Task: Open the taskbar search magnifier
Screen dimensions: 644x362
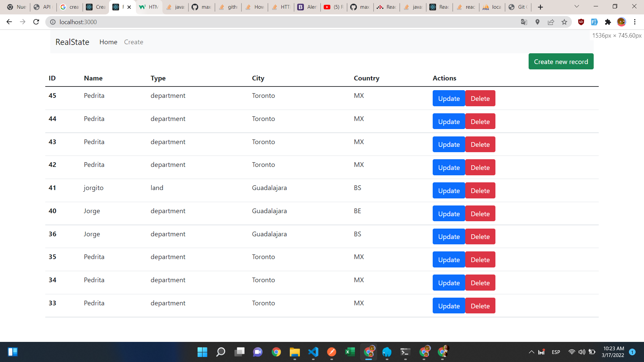Action: click(x=221, y=352)
